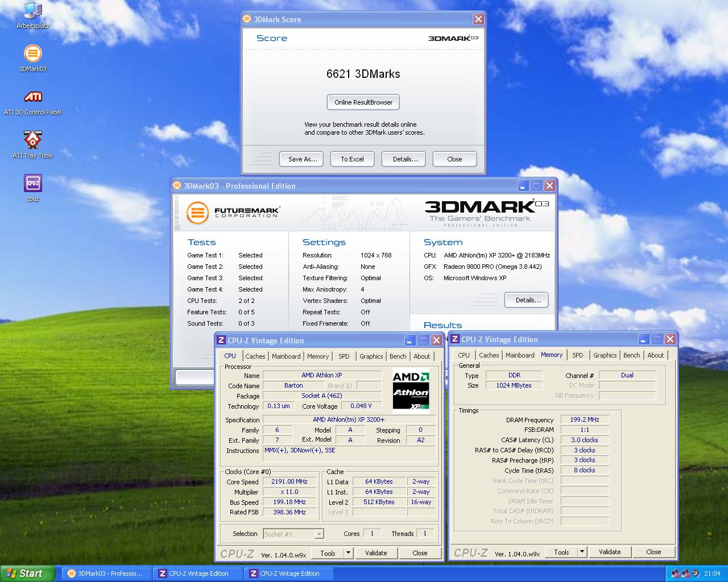Click the Core Speed 2191.00 MHz field
This screenshot has height=582, width=728.
point(289,481)
